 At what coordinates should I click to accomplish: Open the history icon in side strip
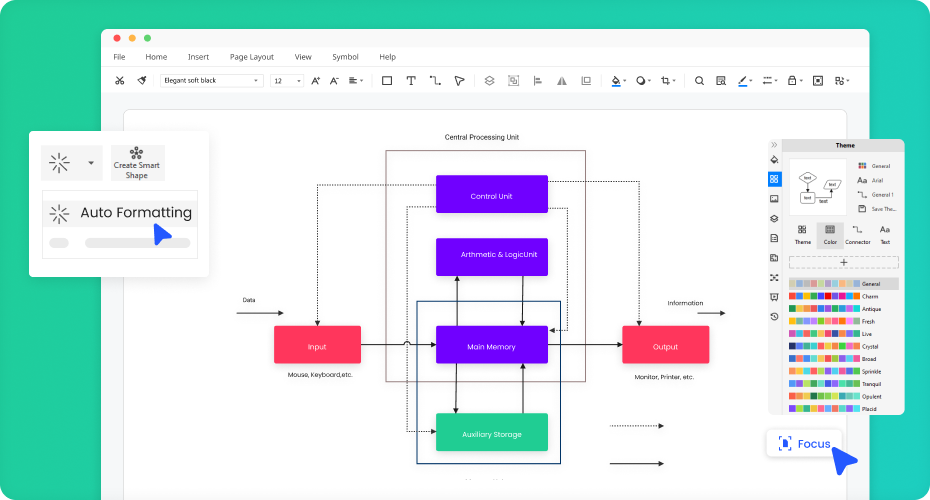(x=774, y=316)
